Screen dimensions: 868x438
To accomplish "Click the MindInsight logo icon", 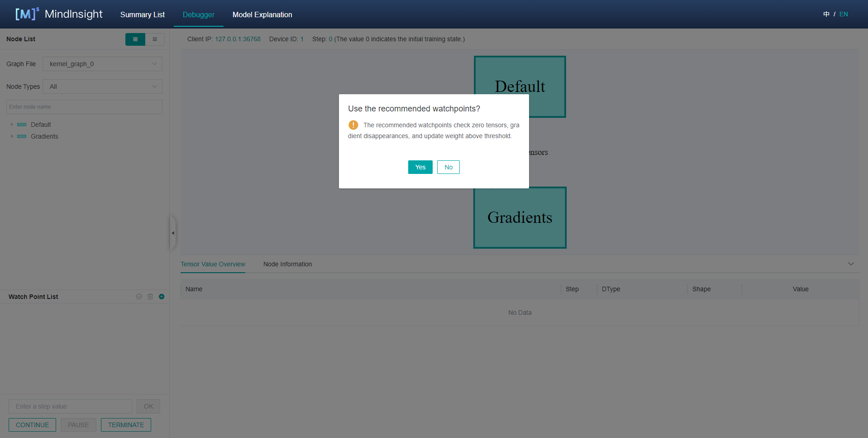I will point(27,14).
